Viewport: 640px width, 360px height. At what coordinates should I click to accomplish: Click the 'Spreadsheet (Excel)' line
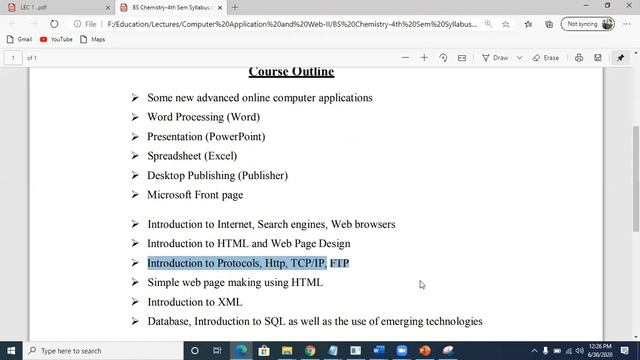(192, 156)
